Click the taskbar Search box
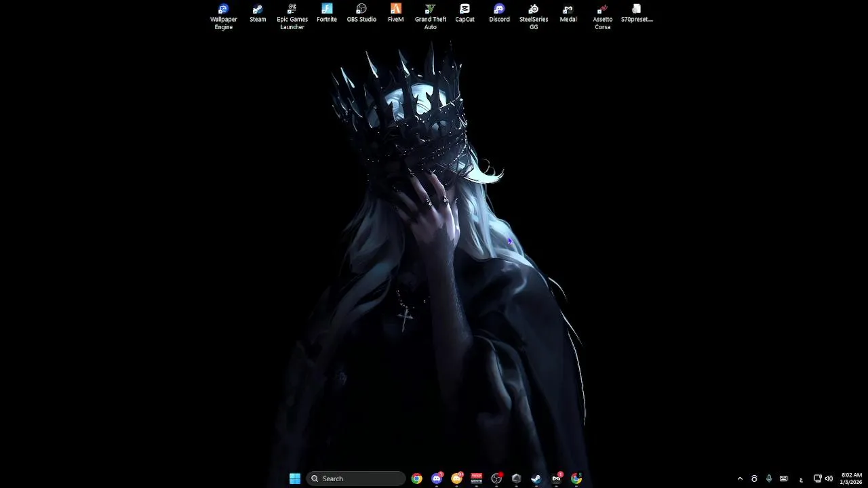 click(356, 479)
